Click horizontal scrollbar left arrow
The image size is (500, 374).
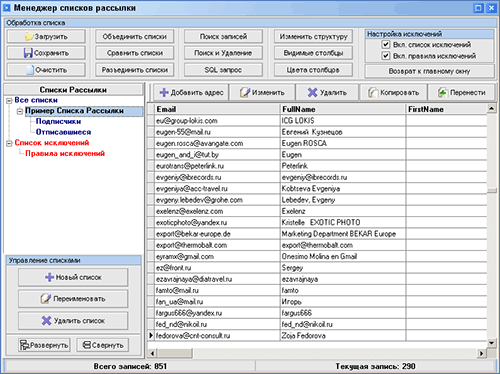(x=152, y=353)
